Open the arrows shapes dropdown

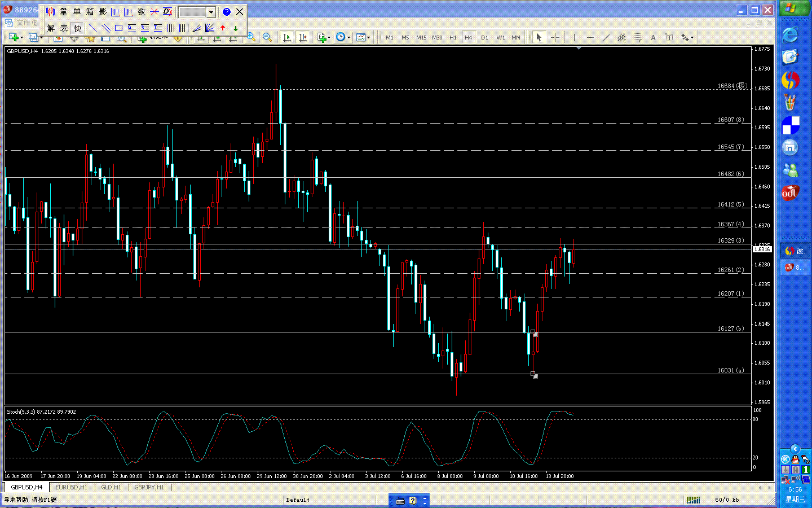pos(687,37)
